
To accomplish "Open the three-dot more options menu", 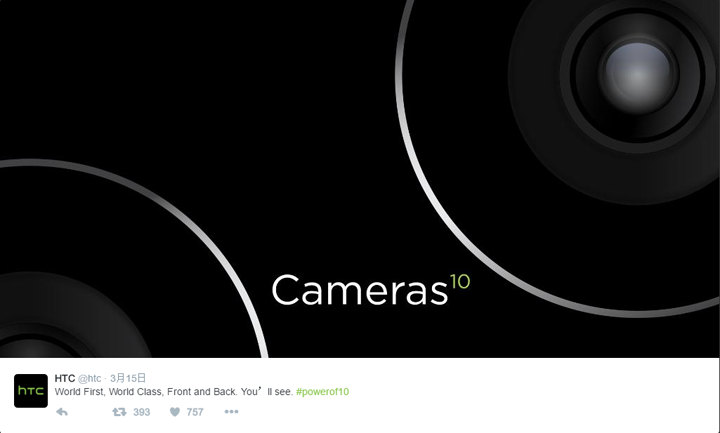I will pos(231,411).
